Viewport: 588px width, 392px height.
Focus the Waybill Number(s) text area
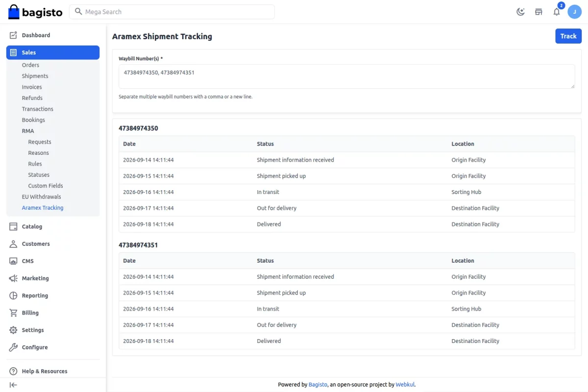[x=346, y=76]
